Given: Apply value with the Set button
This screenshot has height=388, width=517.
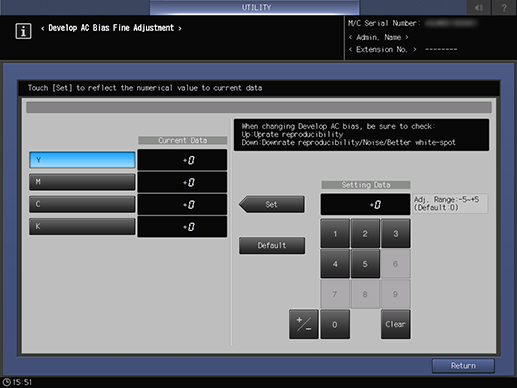Looking at the screenshot, I should tap(272, 204).
